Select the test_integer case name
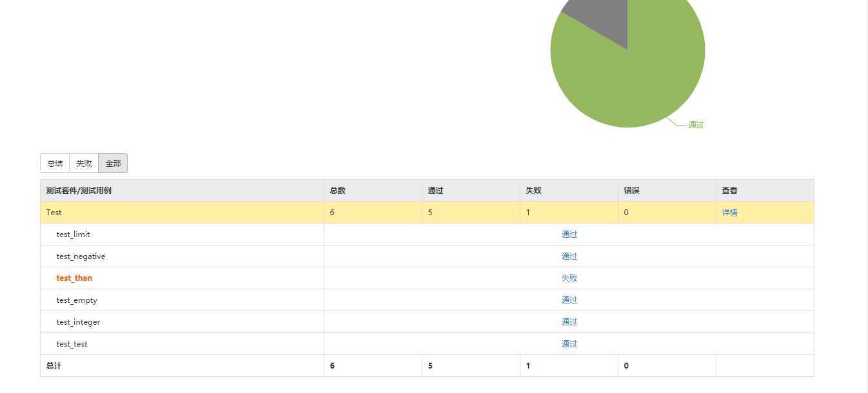 pyautogui.click(x=78, y=322)
